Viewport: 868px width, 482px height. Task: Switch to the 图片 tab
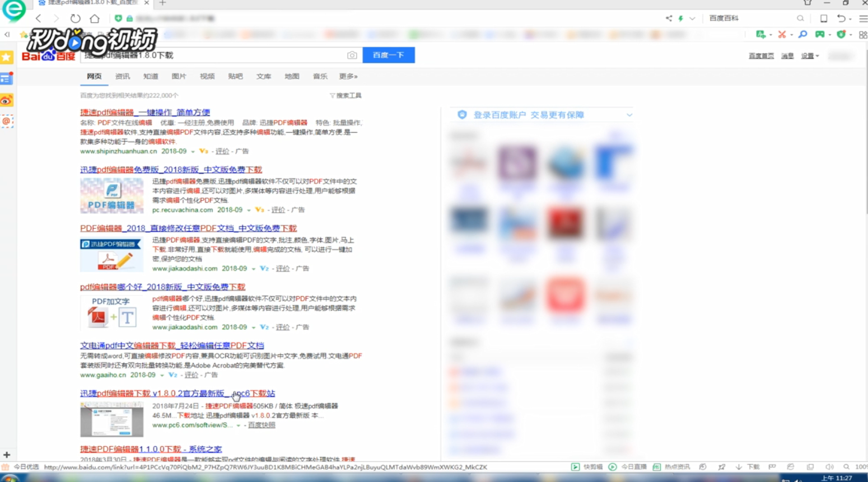coord(179,76)
